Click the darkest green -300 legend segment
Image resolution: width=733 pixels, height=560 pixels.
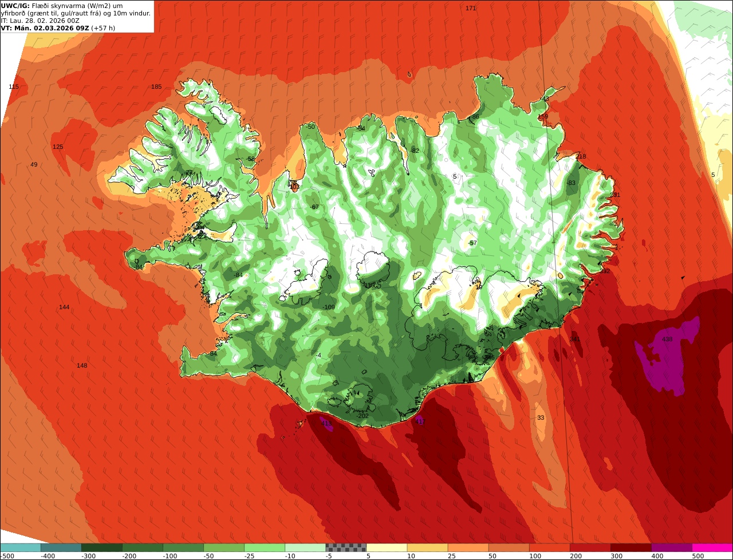(102, 547)
